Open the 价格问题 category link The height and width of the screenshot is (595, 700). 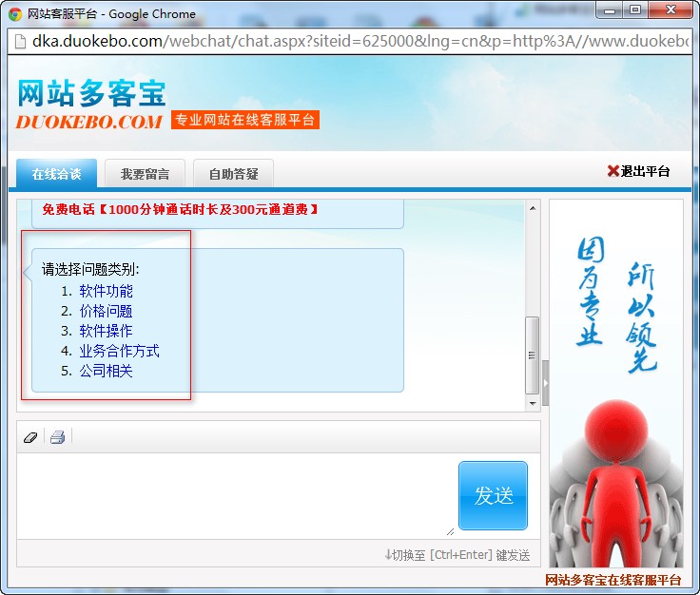pos(106,311)
